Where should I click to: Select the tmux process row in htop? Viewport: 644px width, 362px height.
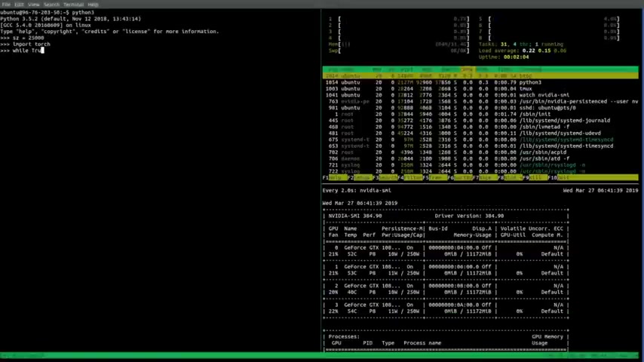coord(480,89)
